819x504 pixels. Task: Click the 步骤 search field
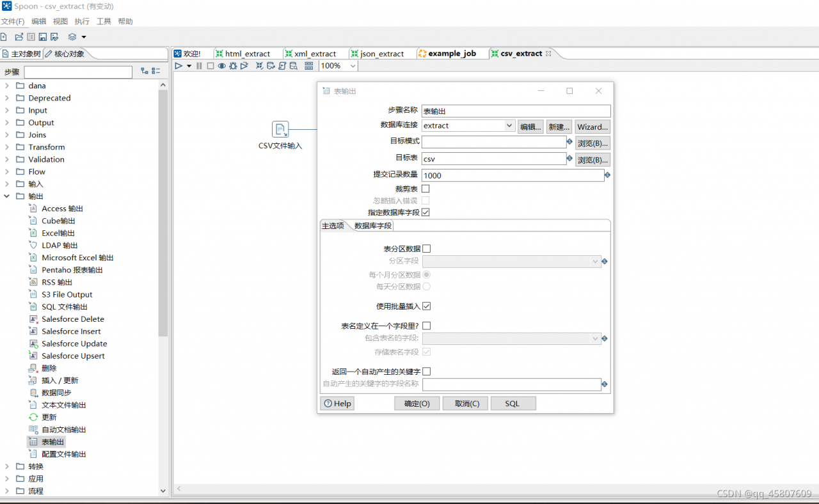point(78,72)
